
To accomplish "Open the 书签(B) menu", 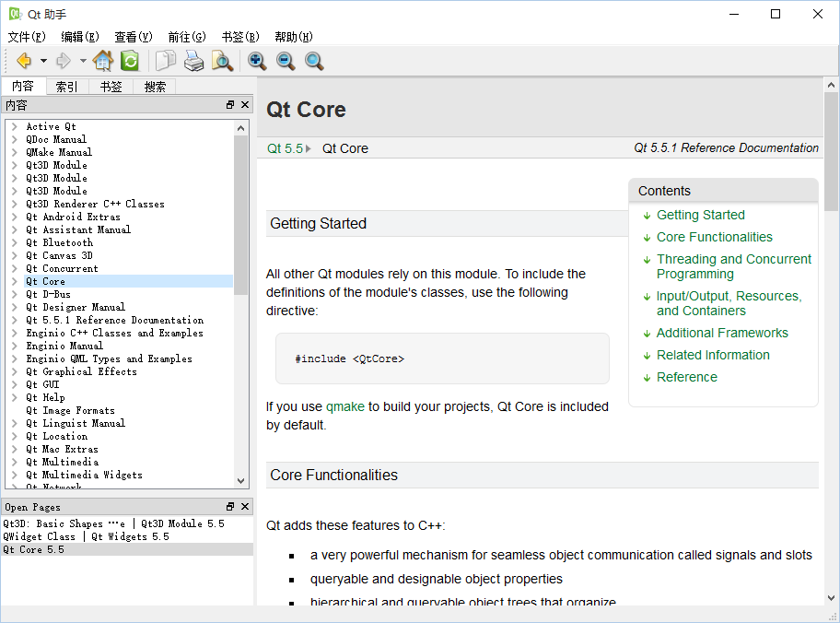I will click(240, 37).
